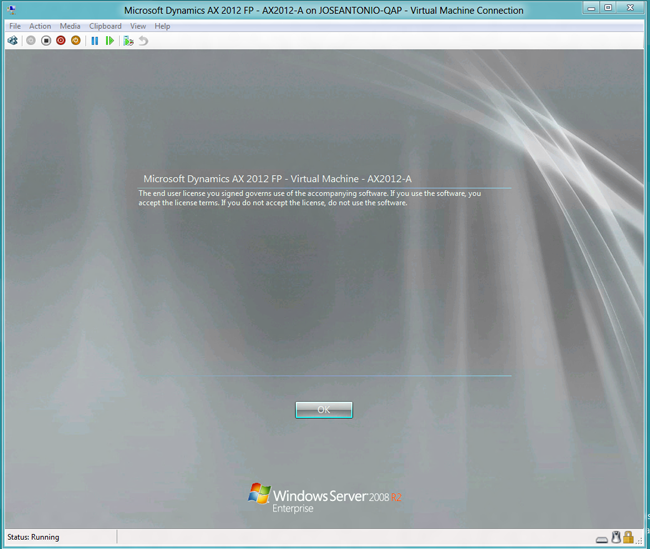Click the greyed-out Start VM icon

click(x=31, y=41)
